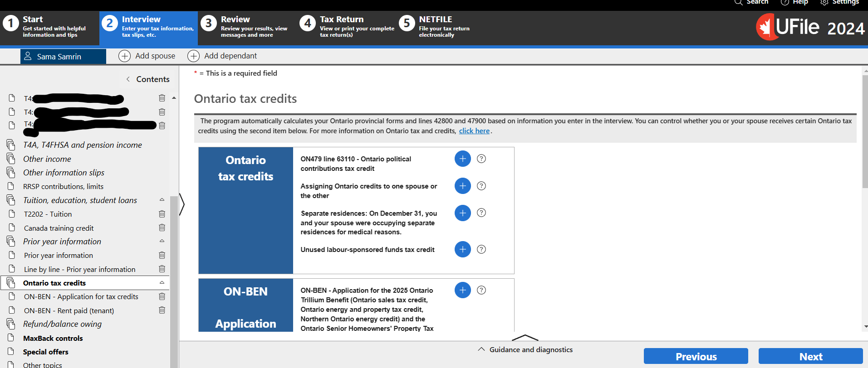Open help for assigning Ontario credits to spouse
This screenshot has height=368, width=868.
481,186
